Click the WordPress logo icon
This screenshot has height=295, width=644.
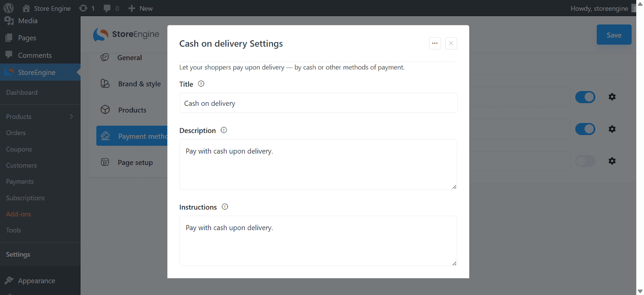[x=8, y=8]
